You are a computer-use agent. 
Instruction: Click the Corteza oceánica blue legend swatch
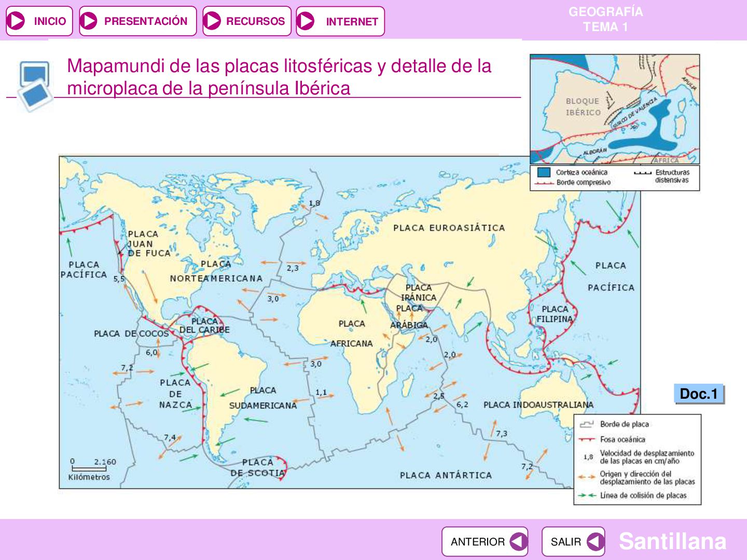pos(544,172)
